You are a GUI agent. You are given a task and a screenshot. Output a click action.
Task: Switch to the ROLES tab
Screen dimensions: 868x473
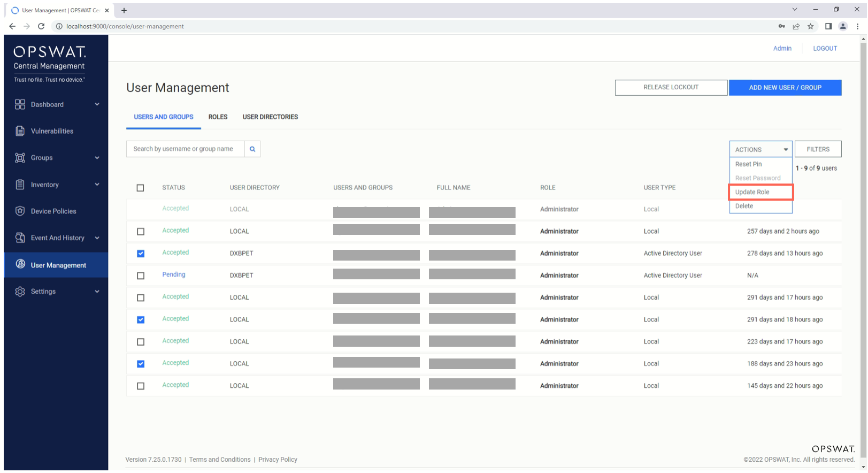tap(218, 117)
